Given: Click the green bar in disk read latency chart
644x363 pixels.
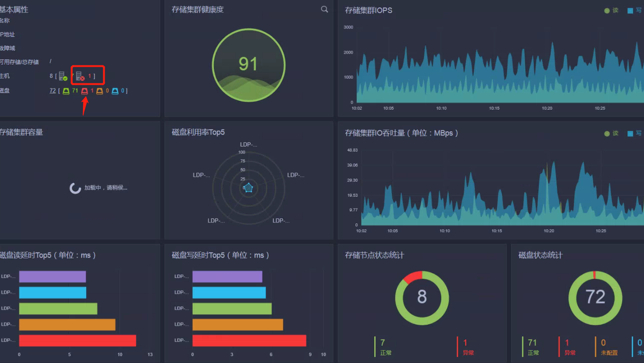Looking at the screenshot, I should 58,309.
